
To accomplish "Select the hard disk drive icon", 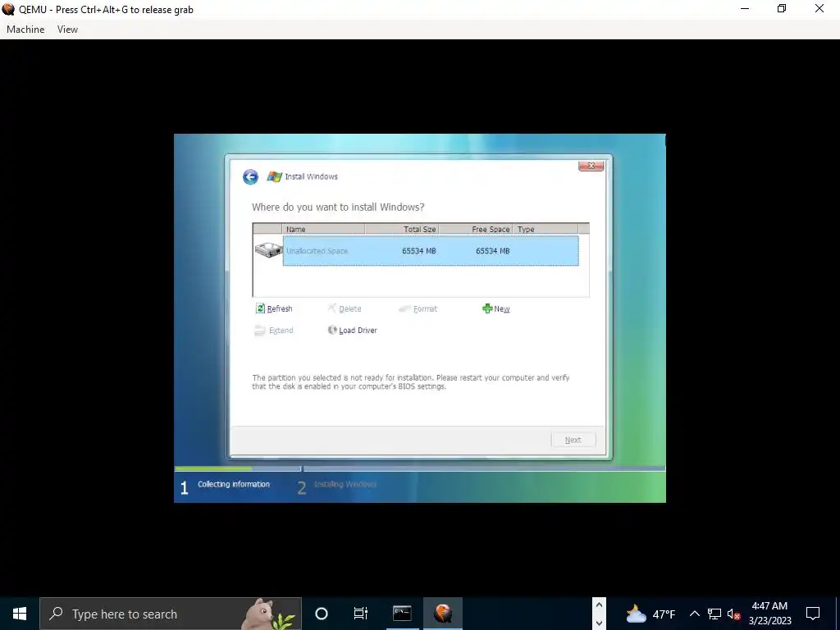I will coord(268,250).
